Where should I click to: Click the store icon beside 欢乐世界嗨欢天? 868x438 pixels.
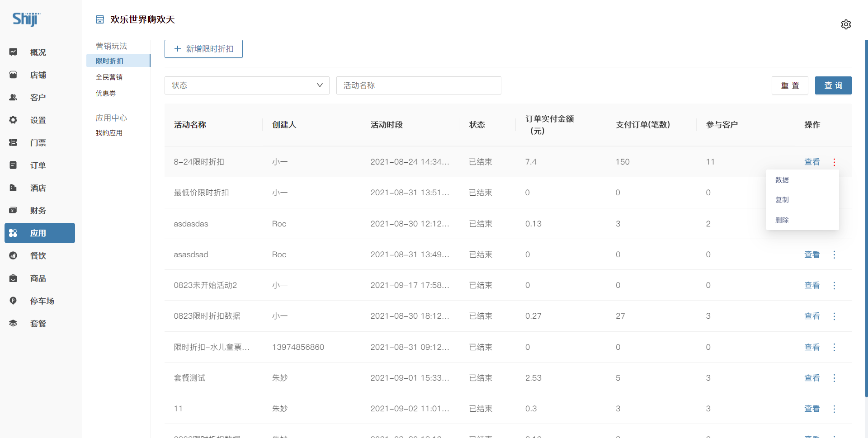pyautogui.click(x=100, y=19)
